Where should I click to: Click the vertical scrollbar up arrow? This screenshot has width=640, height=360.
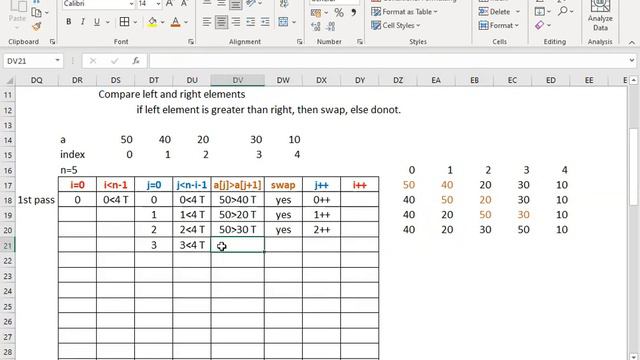pyautogui.click(x=633, y=80)
